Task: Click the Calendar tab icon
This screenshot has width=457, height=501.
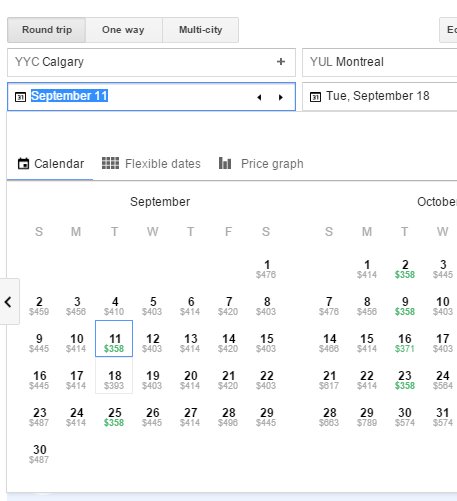Action: click(x=23, y=164)
